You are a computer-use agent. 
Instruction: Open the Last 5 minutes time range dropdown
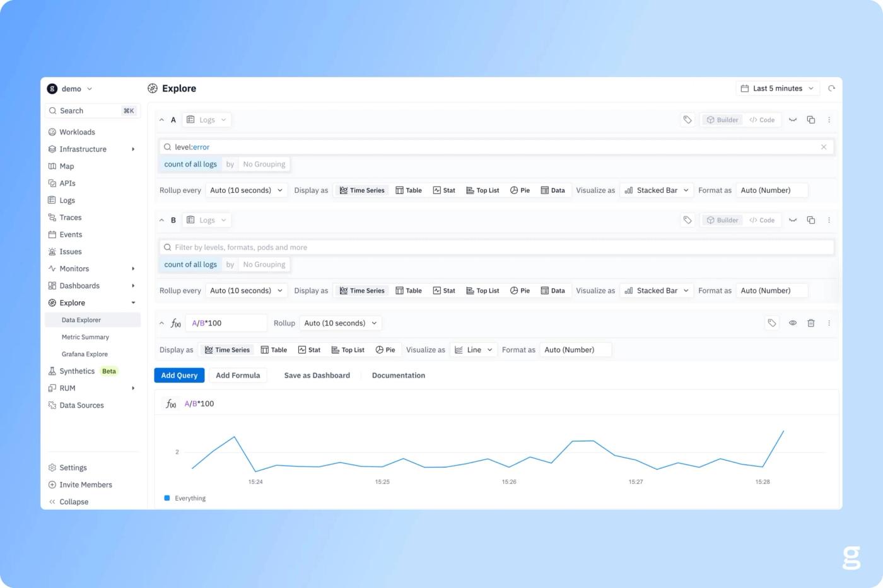pos(778,88)
